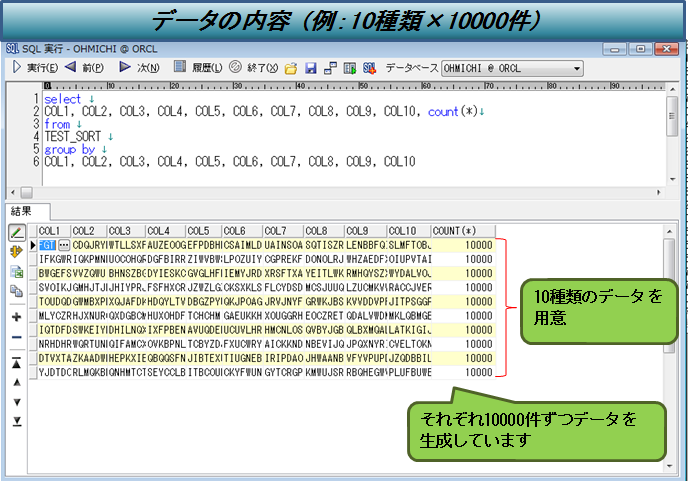The image size is (688, 481).
Task: Jump to first row with top arrow
Action: [16, 362]
